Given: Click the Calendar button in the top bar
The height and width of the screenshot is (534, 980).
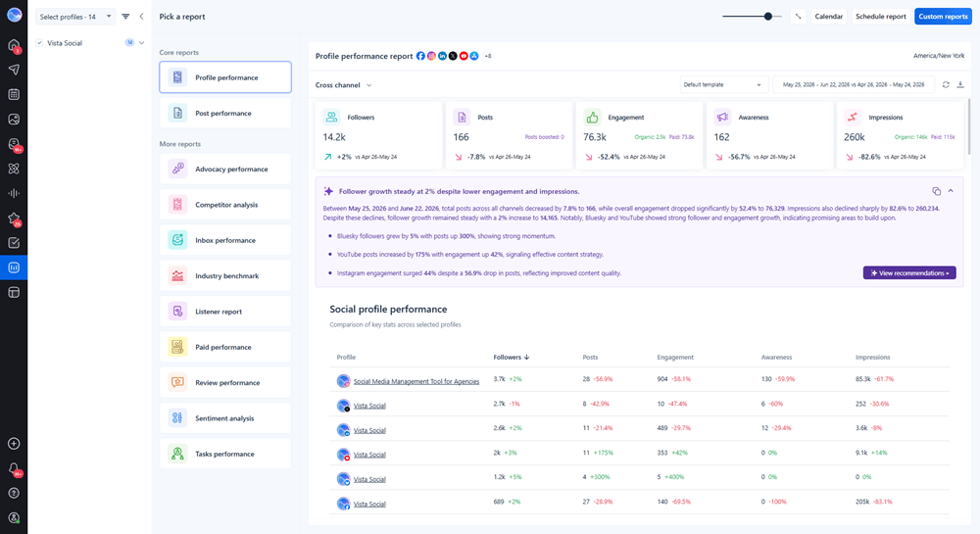Looking at the screenshot, I should [x=829, y=17].
